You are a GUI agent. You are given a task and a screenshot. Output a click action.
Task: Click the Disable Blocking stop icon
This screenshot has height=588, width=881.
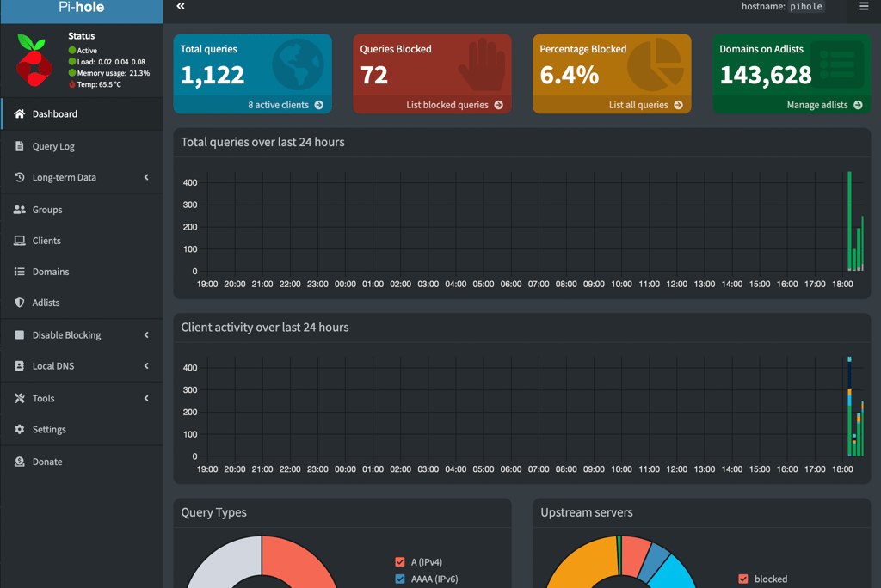[20, 334]
